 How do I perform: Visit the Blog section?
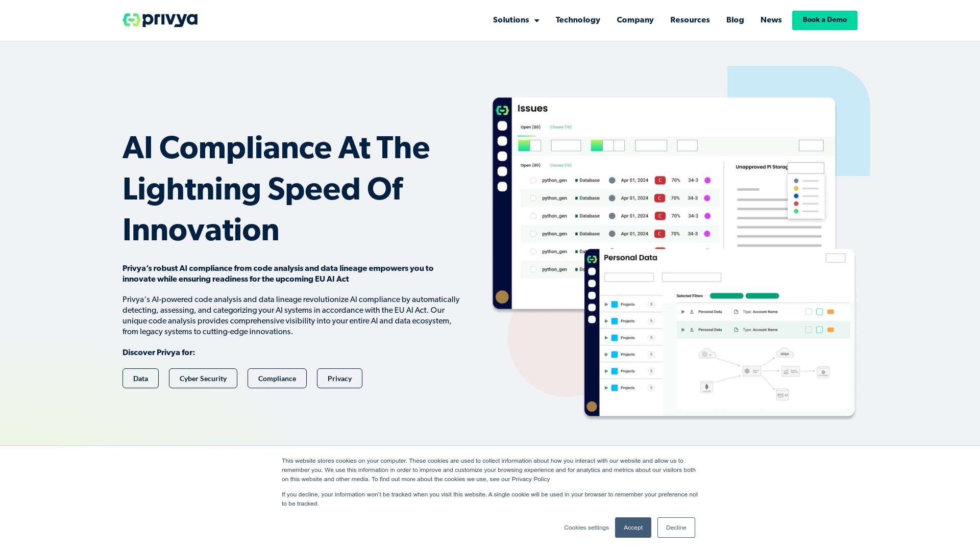click(x=735, y=20)
